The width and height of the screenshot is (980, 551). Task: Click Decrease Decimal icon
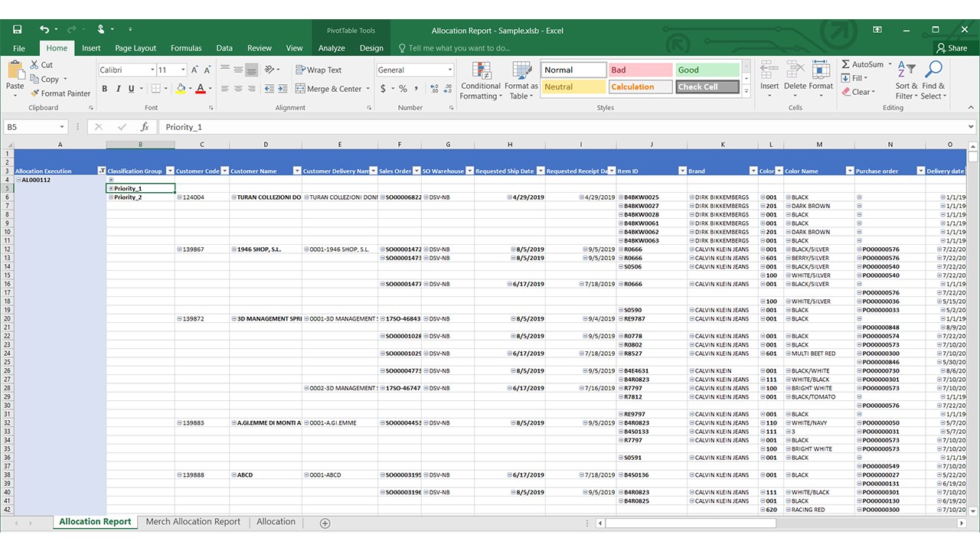[446, 89]
